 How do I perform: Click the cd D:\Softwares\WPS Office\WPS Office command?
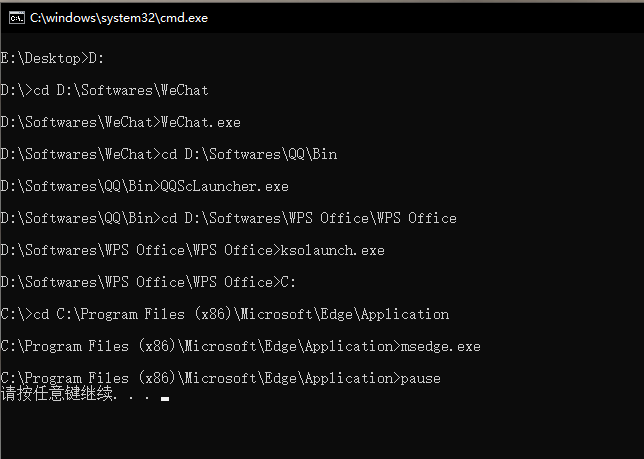pos(308,218)
